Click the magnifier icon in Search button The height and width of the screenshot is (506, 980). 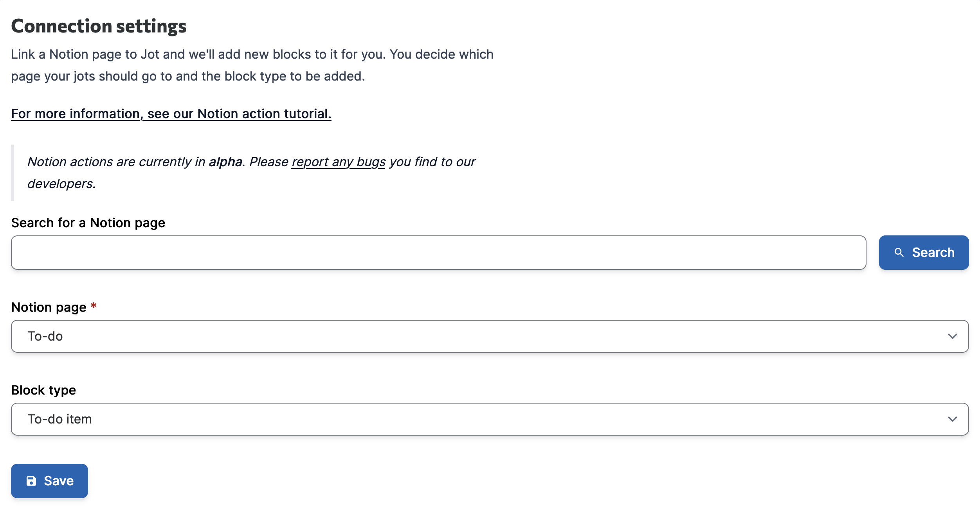point(899,253)
